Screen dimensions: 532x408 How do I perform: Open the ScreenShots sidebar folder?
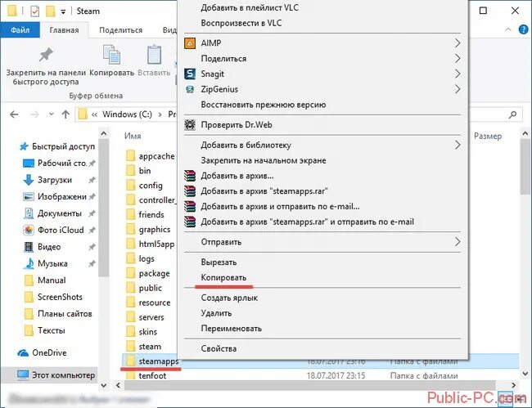(60, 297)
